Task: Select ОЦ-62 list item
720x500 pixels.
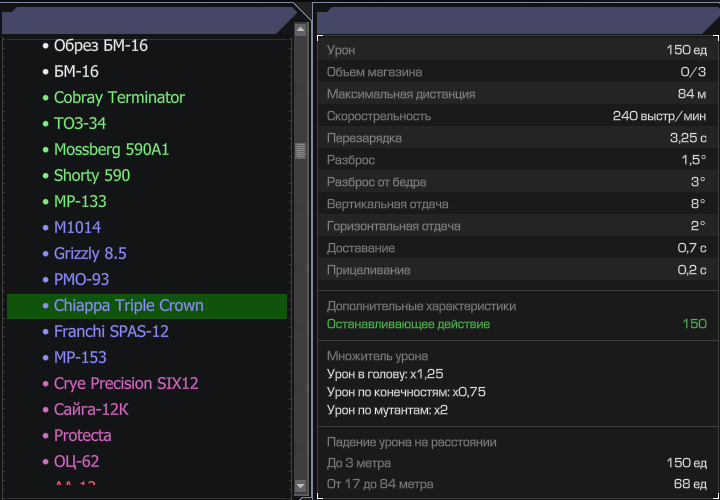Action: (77, 461)
